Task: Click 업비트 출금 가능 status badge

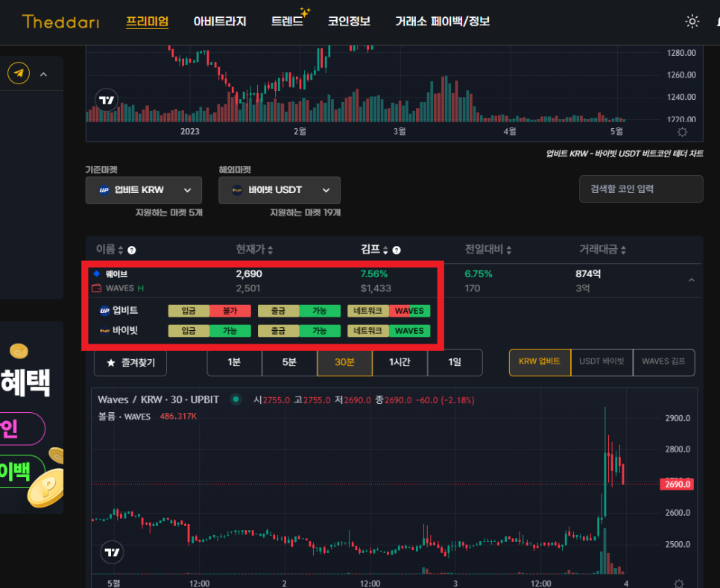Action: click(300, 311)
